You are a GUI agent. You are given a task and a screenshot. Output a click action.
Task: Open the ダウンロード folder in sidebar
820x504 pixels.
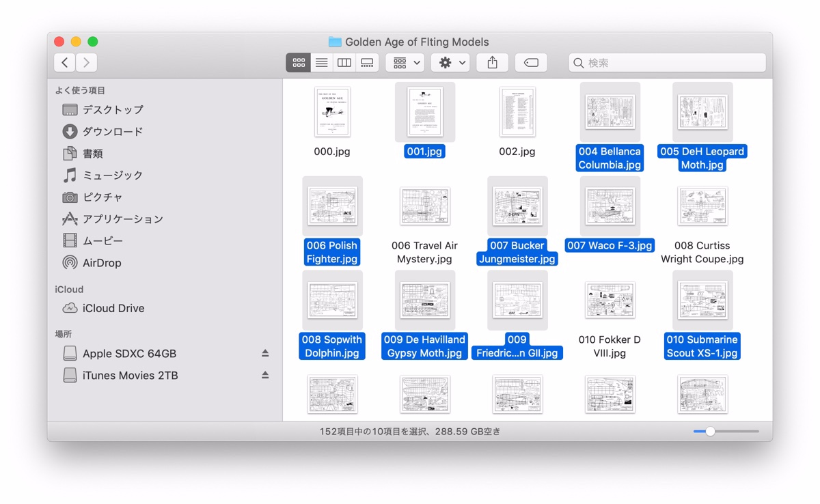113,132
